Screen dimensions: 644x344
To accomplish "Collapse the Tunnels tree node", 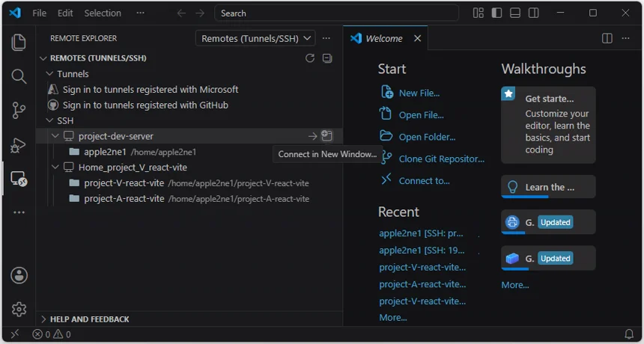I will [x=49, y=74].
